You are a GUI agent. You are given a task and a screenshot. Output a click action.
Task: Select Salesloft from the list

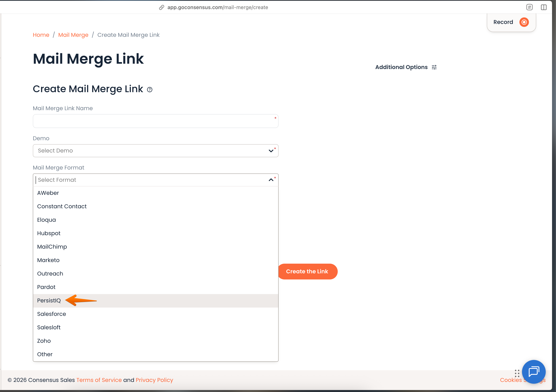pos(155,328)
